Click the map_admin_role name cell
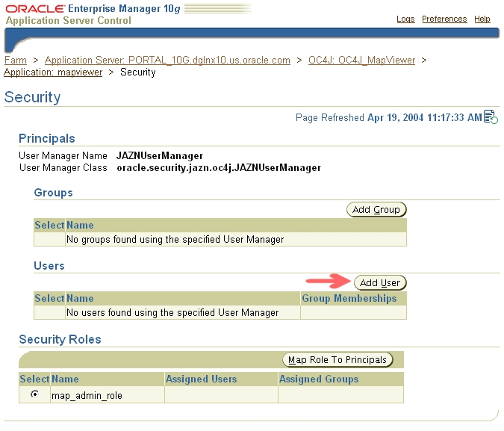The width and height of the screenshot is (504, 431). 108,395
